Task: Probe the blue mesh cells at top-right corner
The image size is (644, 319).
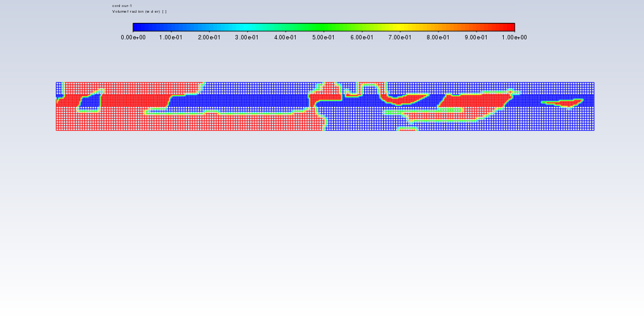Action: [x=584, y=87]
